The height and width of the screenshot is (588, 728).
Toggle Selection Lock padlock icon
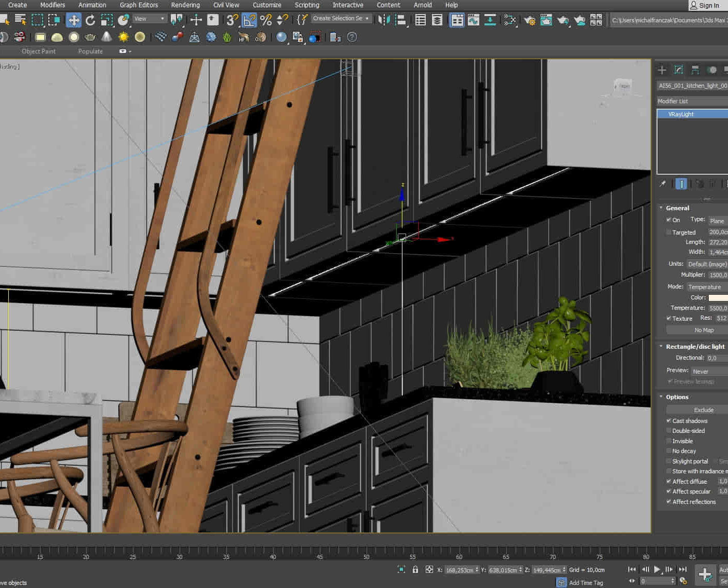point(415,569)
